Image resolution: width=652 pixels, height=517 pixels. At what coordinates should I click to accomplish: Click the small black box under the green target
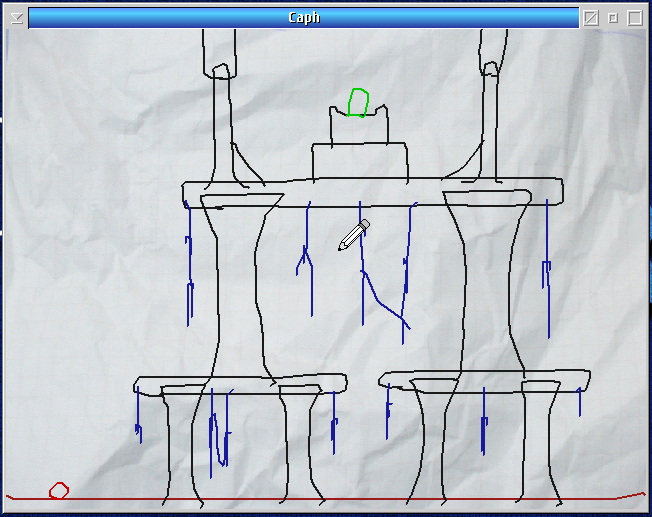pos(359,129)
